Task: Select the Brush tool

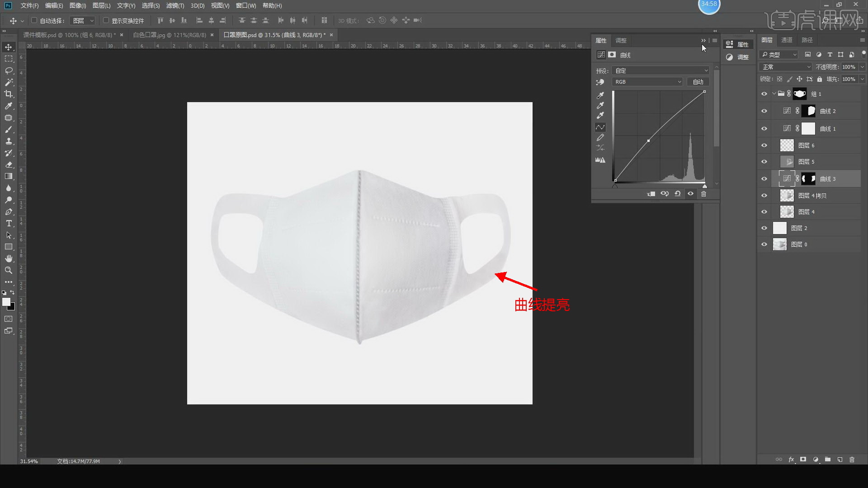Action: point(9,129)
